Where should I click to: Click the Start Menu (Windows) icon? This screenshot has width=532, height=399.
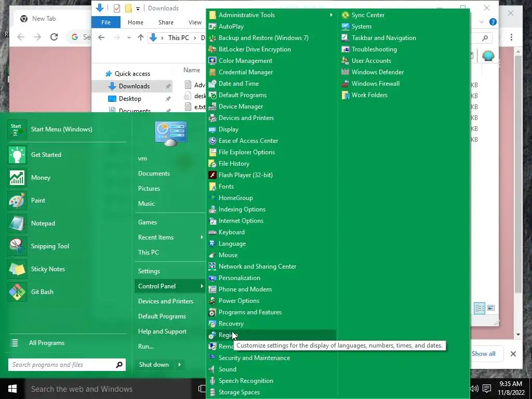[x=17, y=129]
